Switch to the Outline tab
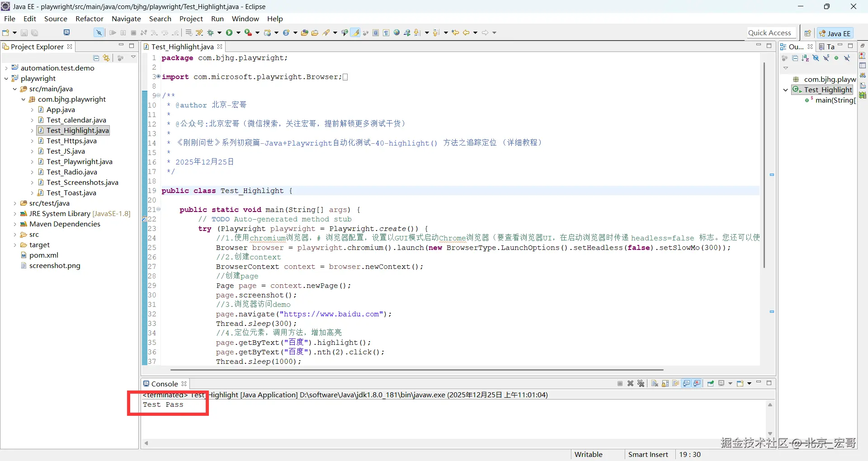868x461 pixels. (796, 47)
